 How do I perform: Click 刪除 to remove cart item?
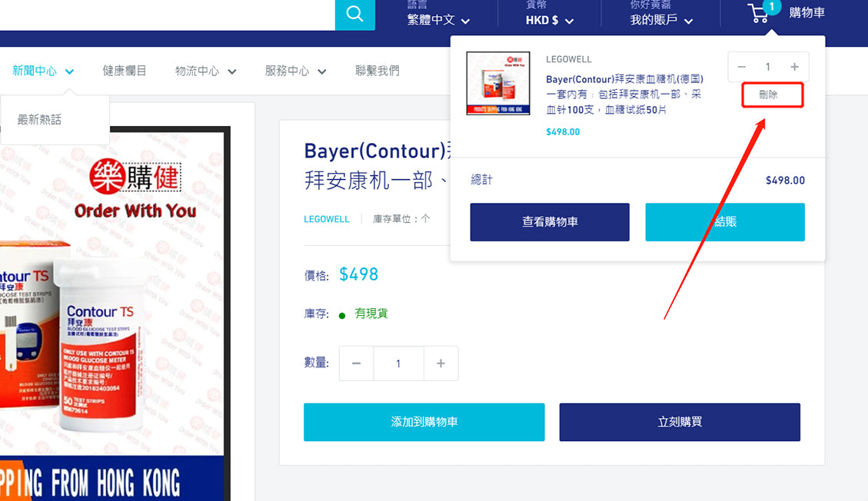click(x=768, y=95)
